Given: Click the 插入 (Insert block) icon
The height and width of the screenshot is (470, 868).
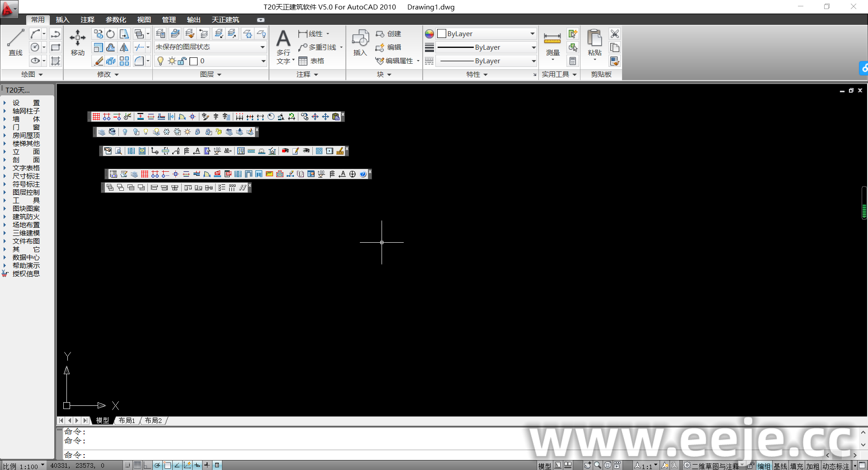Looking at the screenshot, I should click(360, 42).
